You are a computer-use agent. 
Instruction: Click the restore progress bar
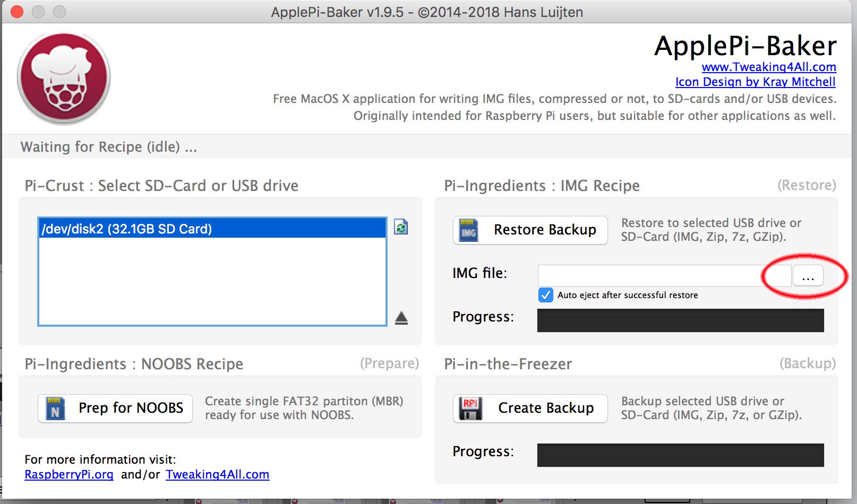680,320
